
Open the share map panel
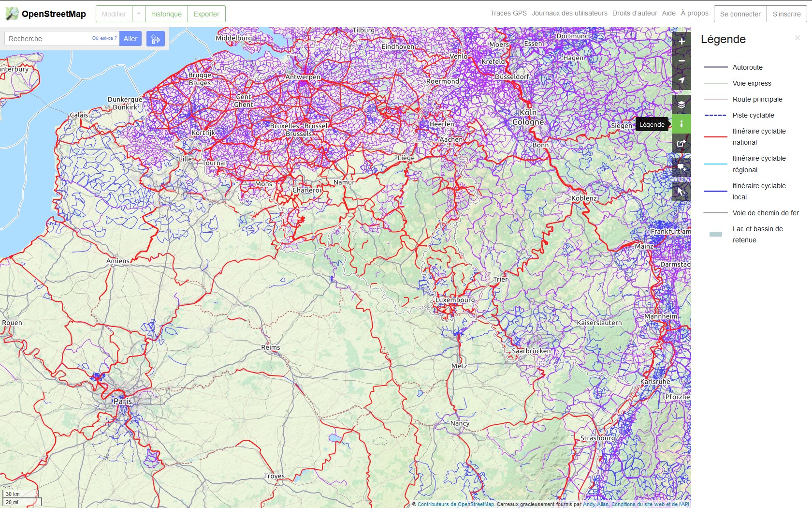click(681, 143)
